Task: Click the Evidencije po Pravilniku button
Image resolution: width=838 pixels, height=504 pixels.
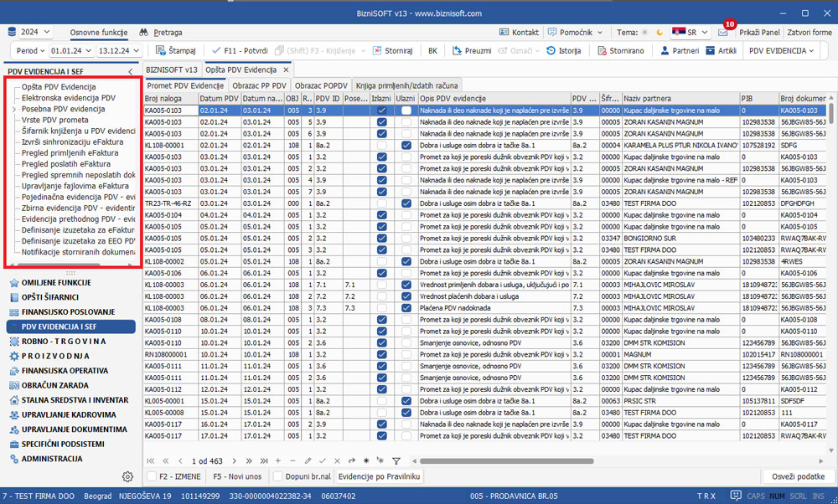Action: click(378, 476)
